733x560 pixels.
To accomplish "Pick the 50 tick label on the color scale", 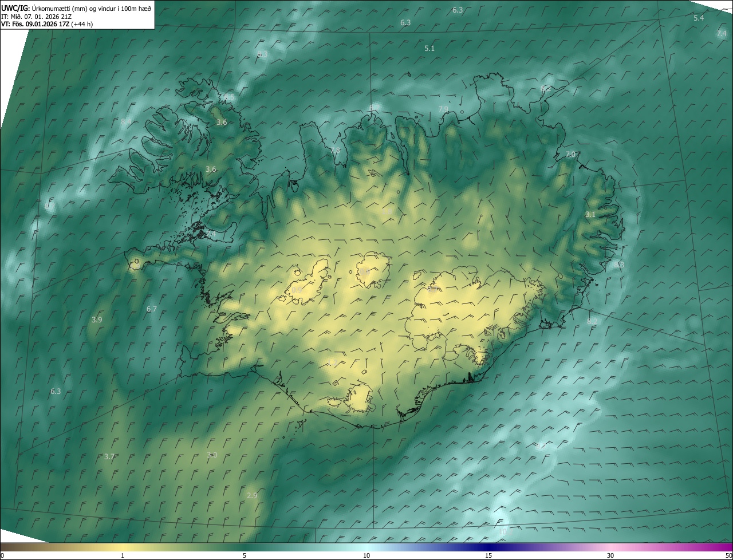I will 728,556.
